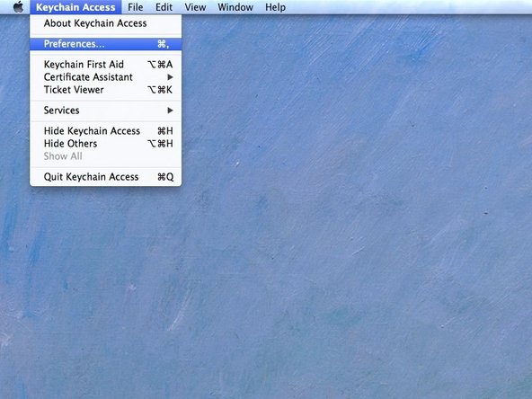Choose Preferences… from the menu
This screenshot has height=399, width=532.
coord(105,44)
